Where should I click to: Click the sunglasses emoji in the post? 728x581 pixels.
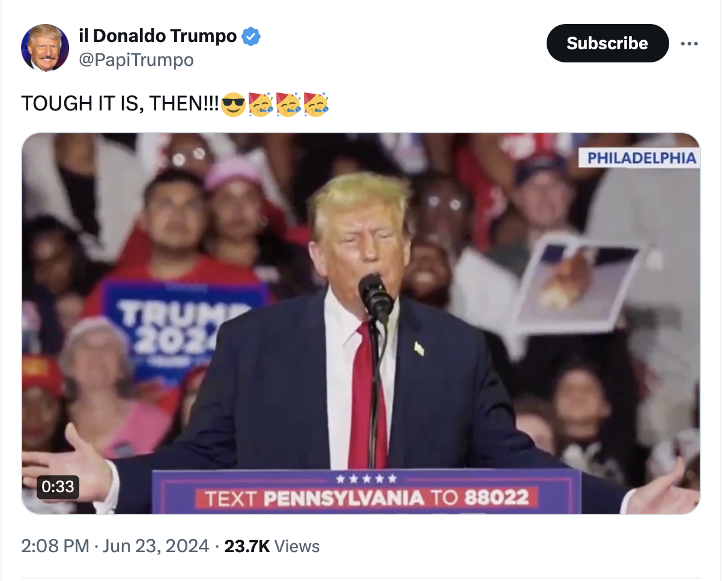click(x=233, y=104)
